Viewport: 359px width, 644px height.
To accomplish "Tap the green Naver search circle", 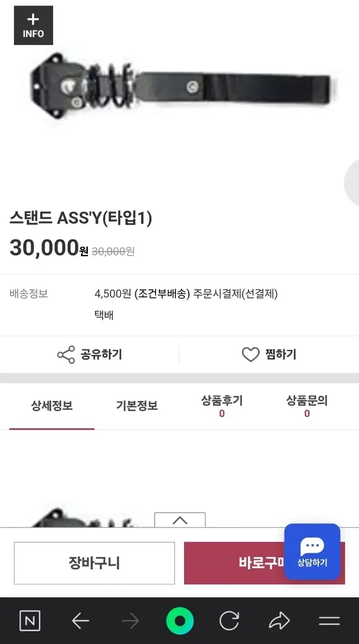I will pos(180,621).
